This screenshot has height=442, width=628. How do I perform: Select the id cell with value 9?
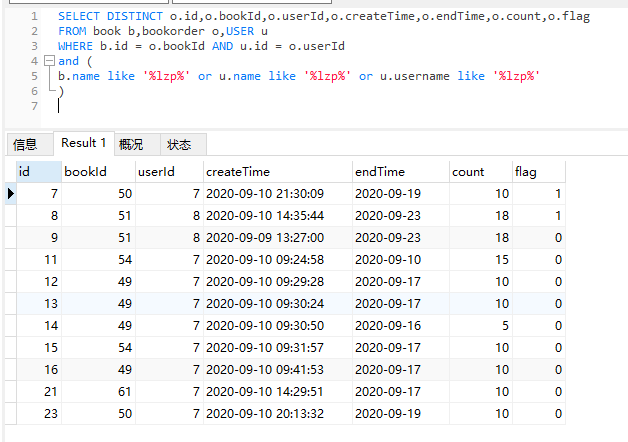(38, 238)
